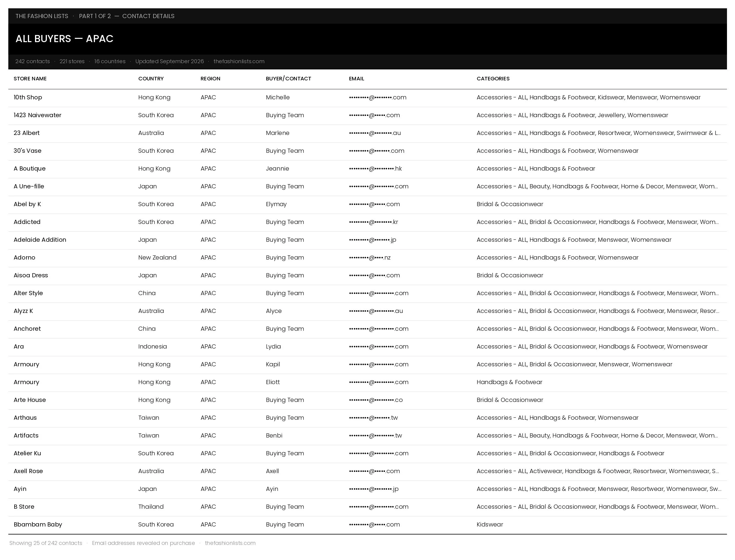Click the masked .nz email for Adorno
The image size is (735, 560).
370,258
